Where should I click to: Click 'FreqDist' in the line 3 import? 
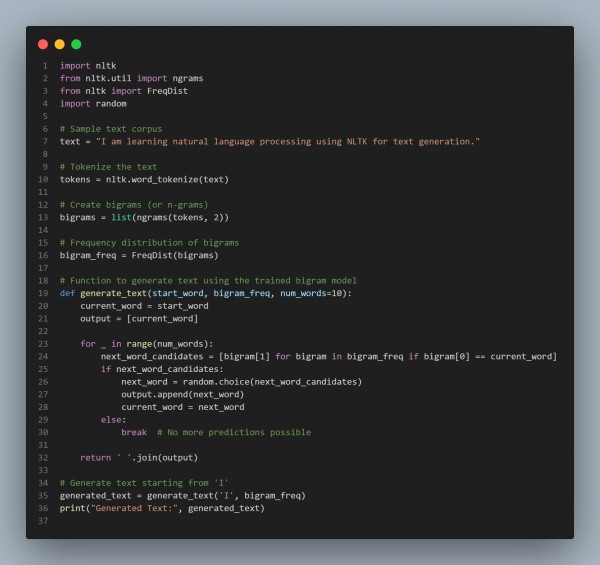pos(167,91)
